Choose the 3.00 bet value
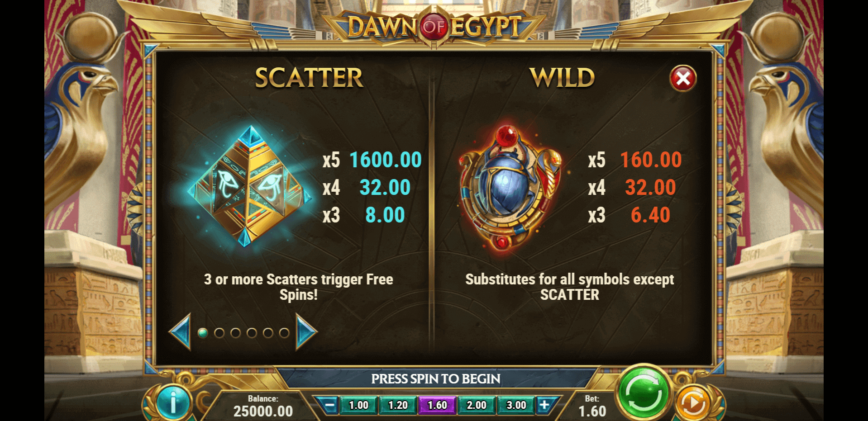This screenshot has height=421, width=868. 516,405
